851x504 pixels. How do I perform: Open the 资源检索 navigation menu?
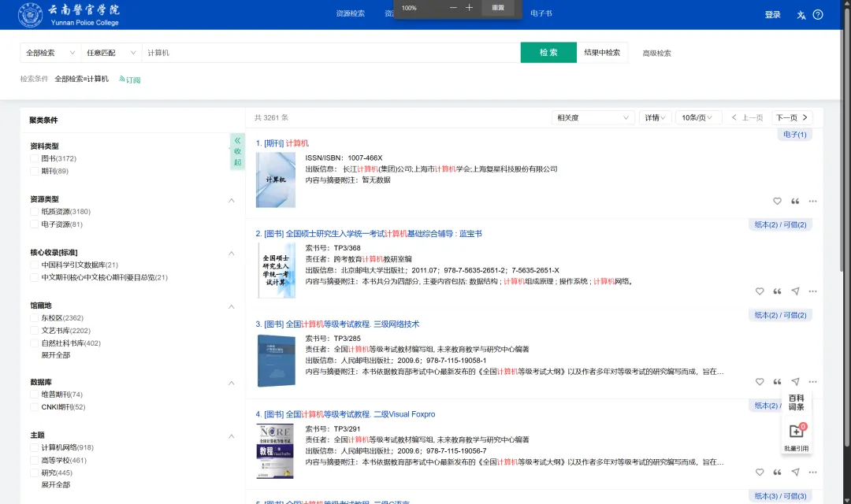[x=352, y=13]
